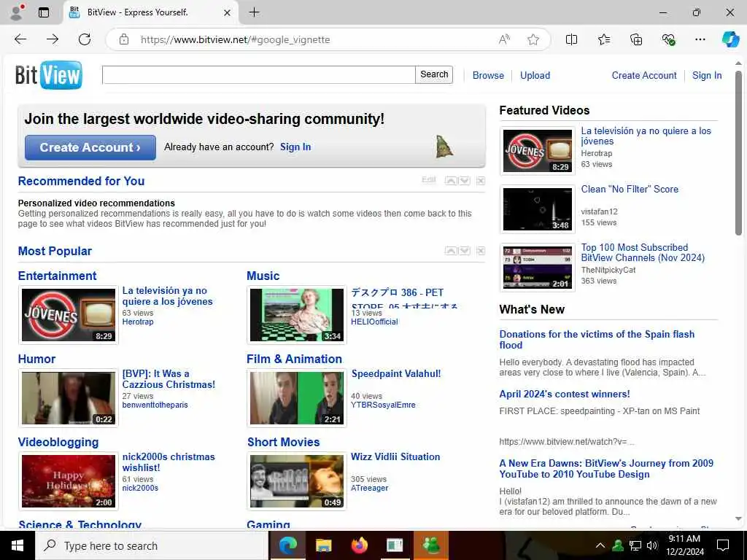Open the Edge profile icon
Image resolution: width=747 pixels, height=560 pixels.
pyautogui.click(x=17, y=12)
